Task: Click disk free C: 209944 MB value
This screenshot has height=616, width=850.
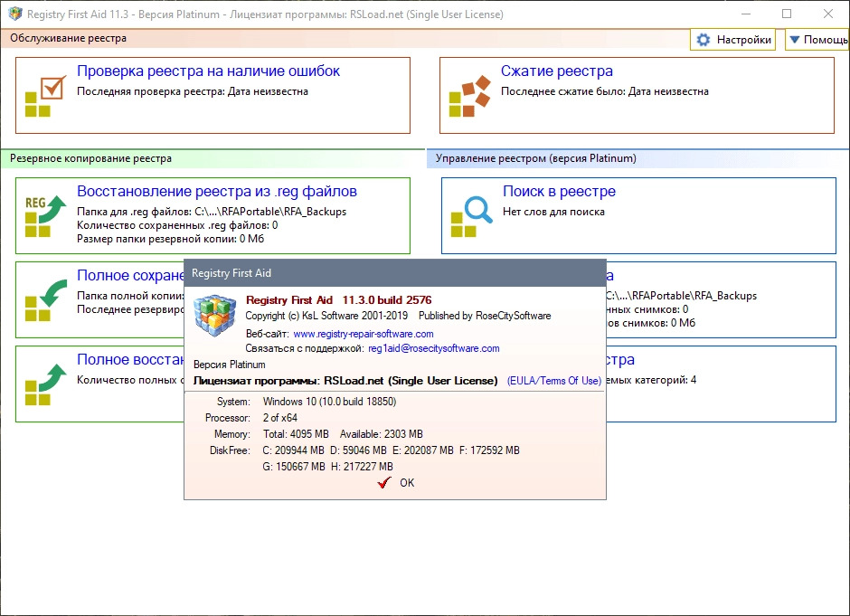Action: [x=293, y=450]
